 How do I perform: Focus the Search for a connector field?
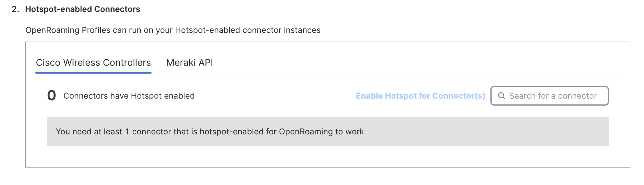[x=549, y=96]
